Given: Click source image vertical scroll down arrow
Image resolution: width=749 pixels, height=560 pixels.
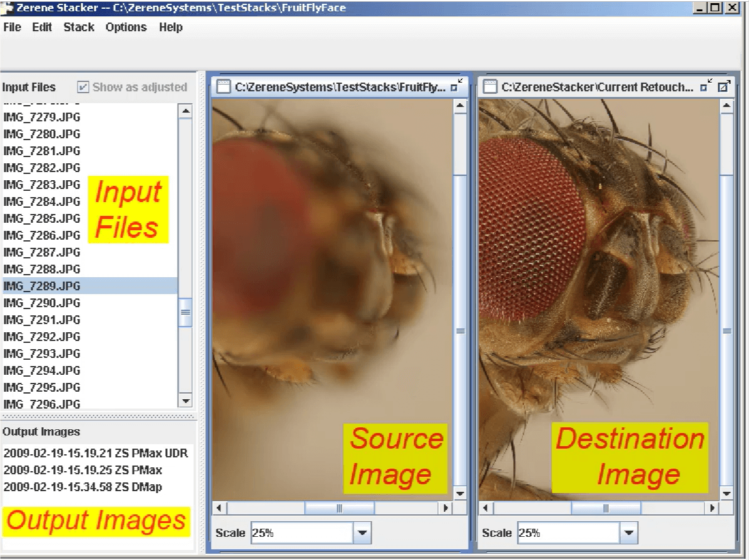Looking at the screenshot, I should (x=460, y=494).
